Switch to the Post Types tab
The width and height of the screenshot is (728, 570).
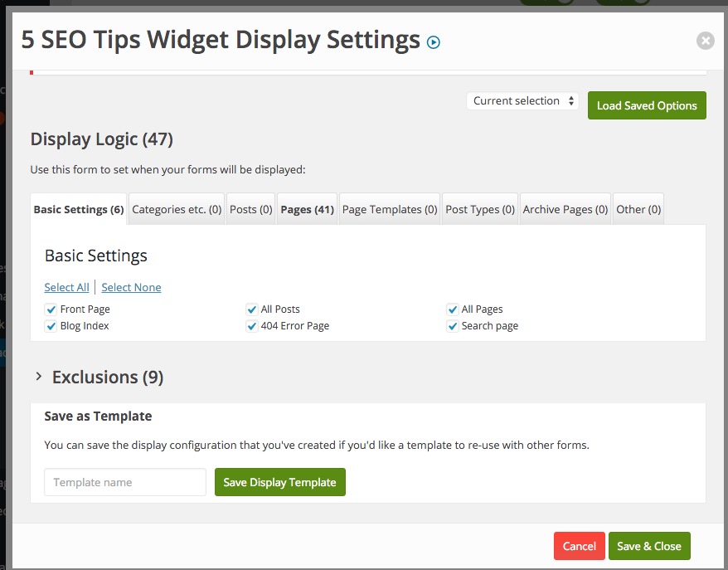click(480, 210)
